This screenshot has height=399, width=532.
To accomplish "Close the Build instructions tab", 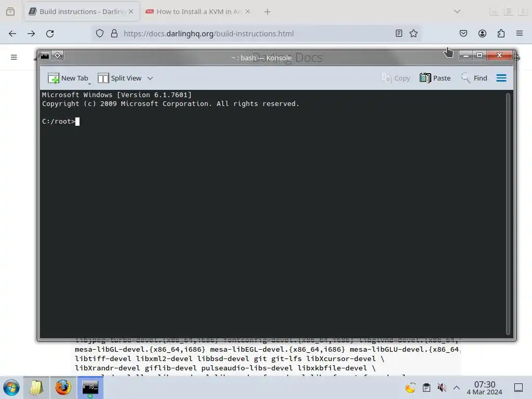I will coord(131,11).
